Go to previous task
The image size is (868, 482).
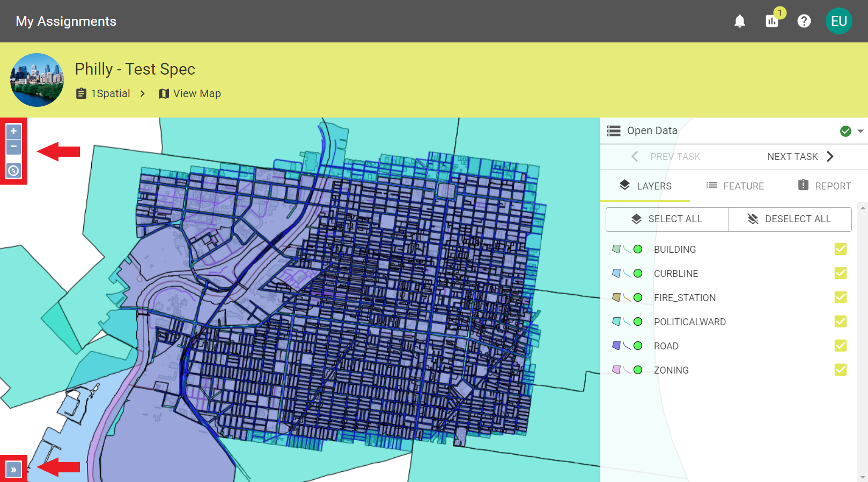666,157
